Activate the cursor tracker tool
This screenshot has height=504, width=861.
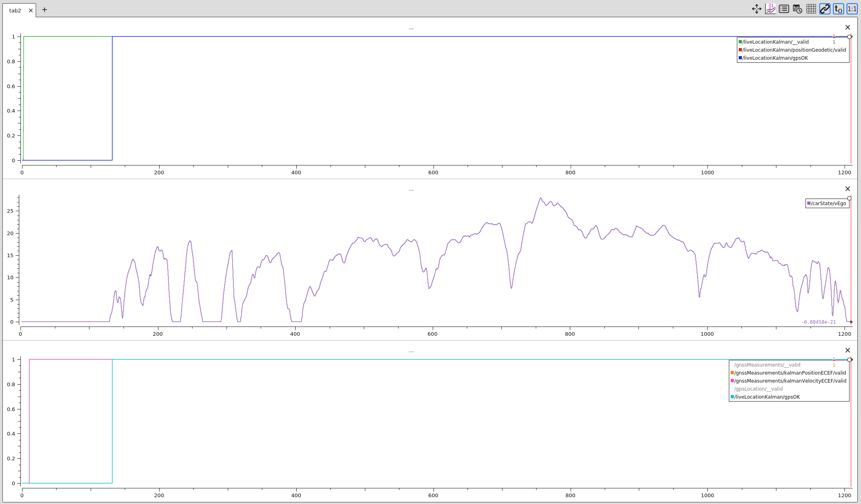[x=770, y=9]
